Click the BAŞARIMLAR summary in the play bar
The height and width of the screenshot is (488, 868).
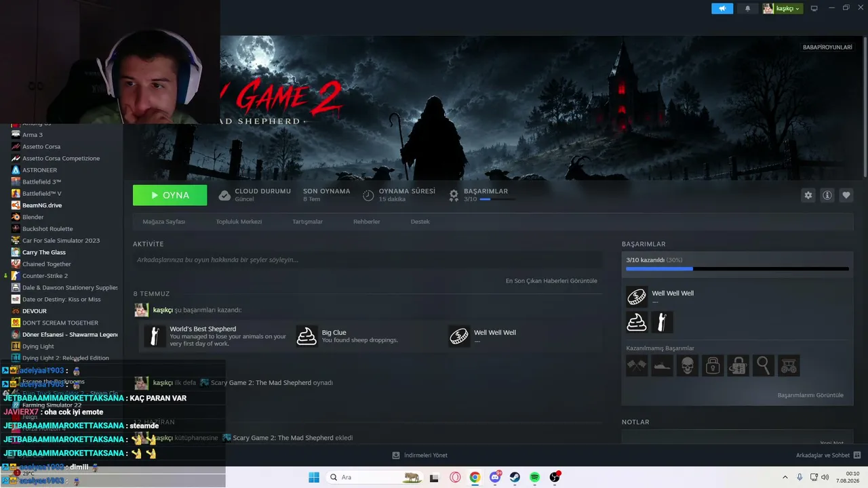(x=481, y=195)
